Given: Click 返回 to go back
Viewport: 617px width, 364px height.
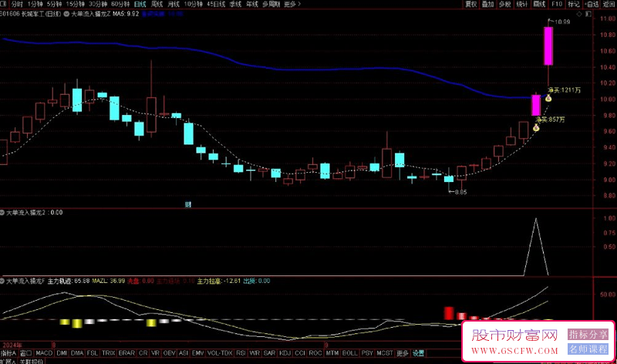Looking at the screenshot, I should tap(609, 4).
